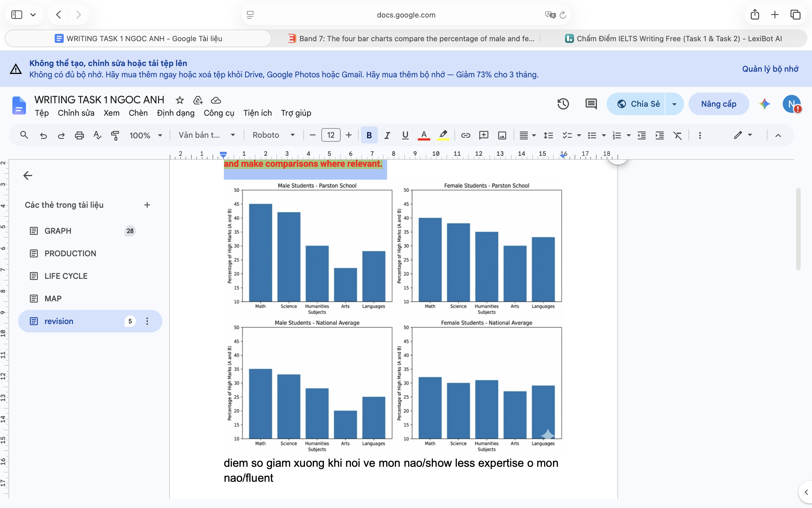The height and width of the screenshot is (508, 812).
Task: Decrease indent with toolbar icon
Action: tap(641, 135)
